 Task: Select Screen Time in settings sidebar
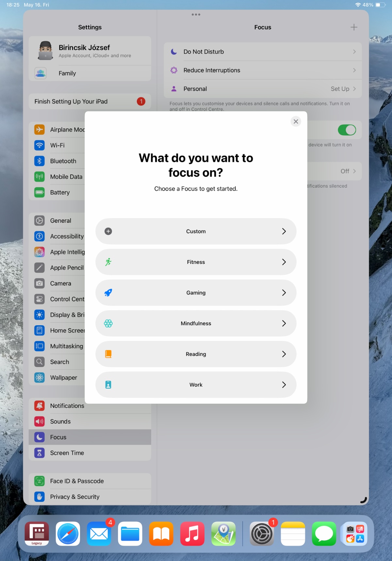(67, 453)
